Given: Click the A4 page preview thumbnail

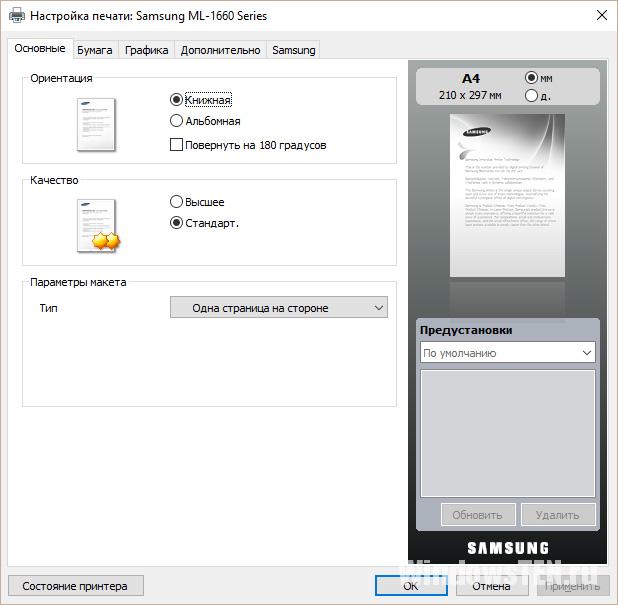Looking at the screenshot, I should coord(507,195).
